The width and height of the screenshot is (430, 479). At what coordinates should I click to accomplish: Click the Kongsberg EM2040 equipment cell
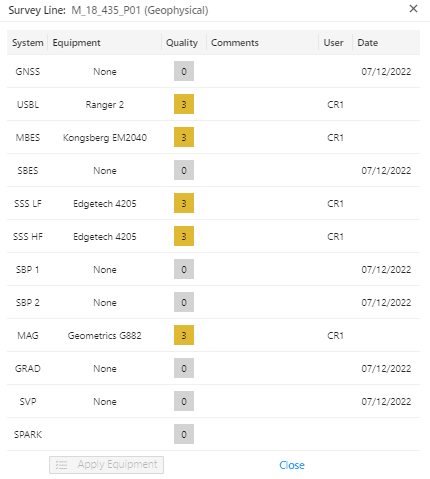105,137
